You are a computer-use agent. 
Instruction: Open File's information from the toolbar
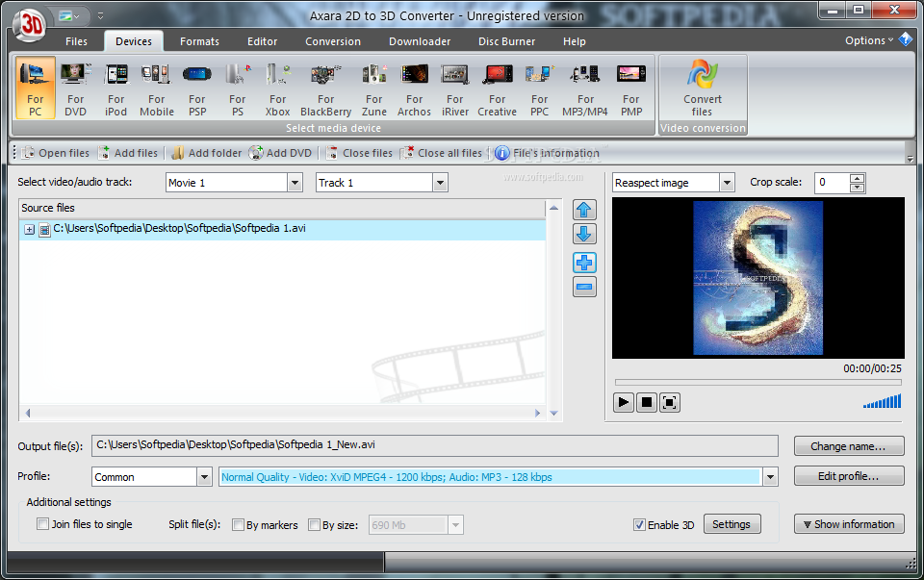pyautogui.click(x=547, y=153)
